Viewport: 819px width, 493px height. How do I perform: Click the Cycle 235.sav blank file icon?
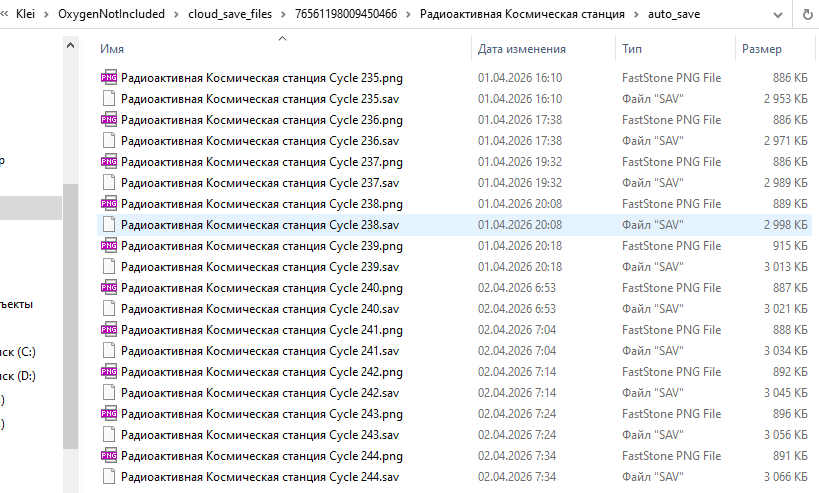pyautogui.click(x=109, y=99)
